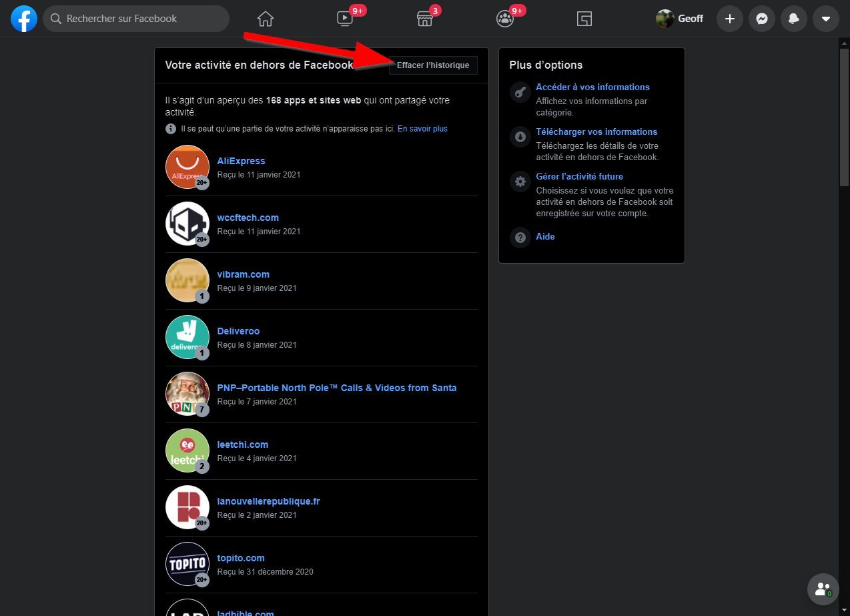Click the Deliveroo logo

[x=187, y=337]
